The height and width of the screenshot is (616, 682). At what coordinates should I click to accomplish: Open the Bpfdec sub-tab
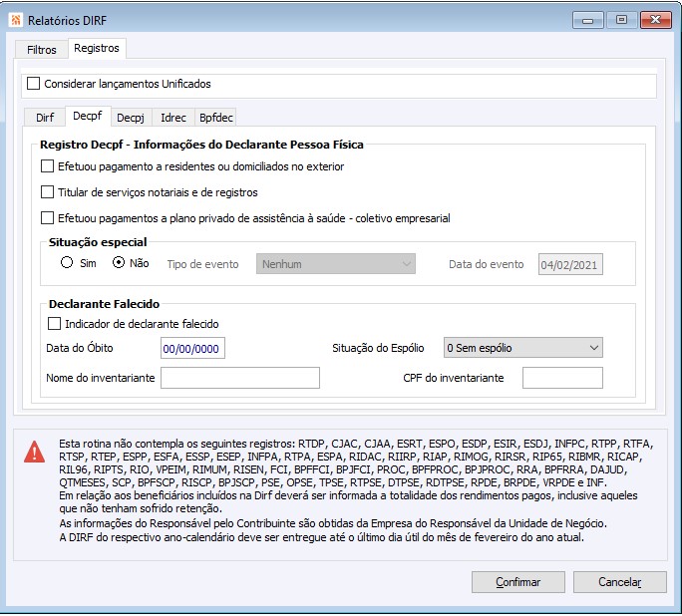tap(216, 118)
